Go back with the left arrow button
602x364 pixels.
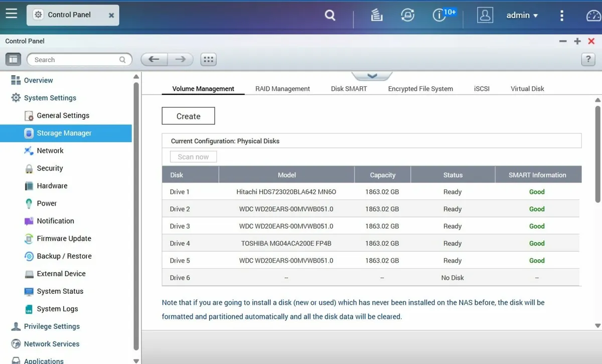point(154,60)
